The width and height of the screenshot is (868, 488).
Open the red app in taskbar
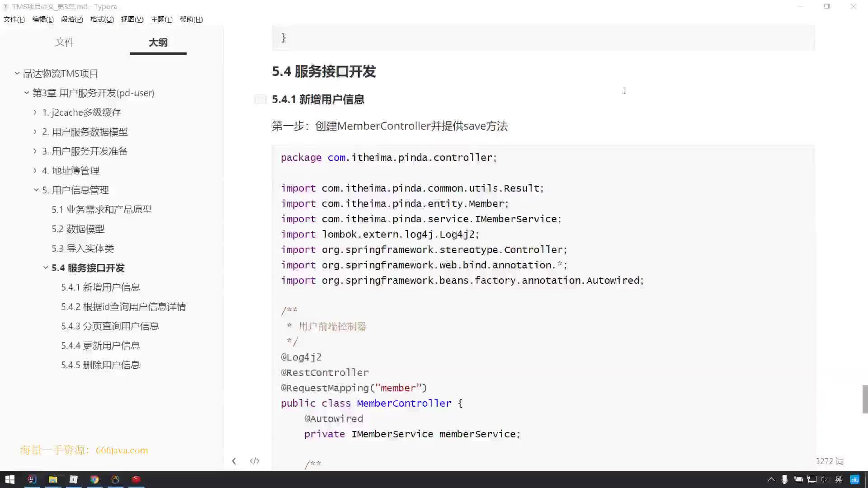pos(136,479)
